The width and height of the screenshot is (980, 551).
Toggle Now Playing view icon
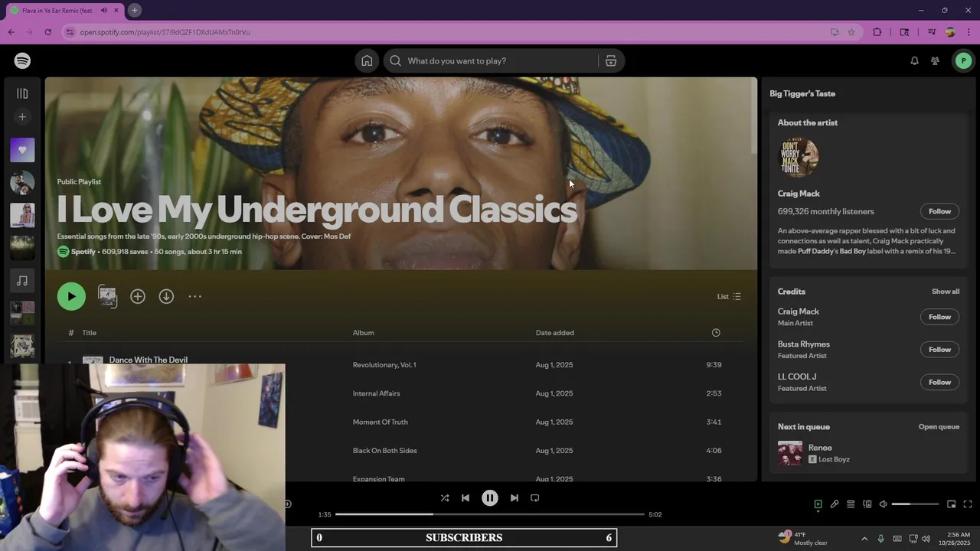click(x=818, y=504)
